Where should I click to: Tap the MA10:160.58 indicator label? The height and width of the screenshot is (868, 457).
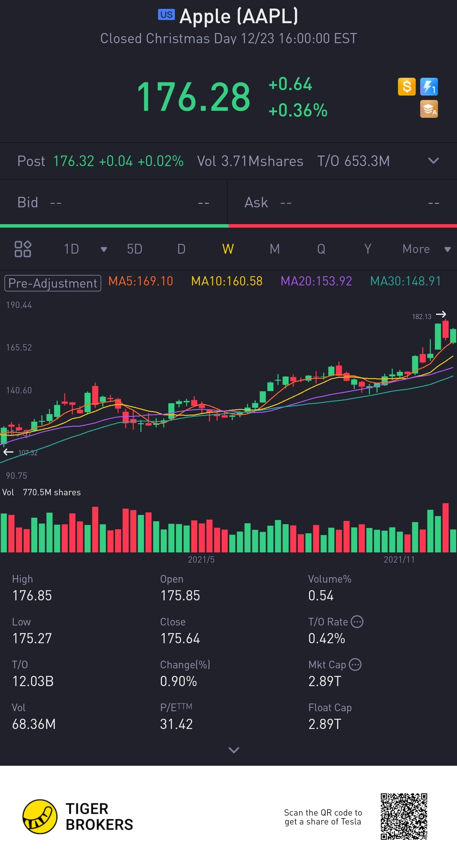[x=227, y=281]
